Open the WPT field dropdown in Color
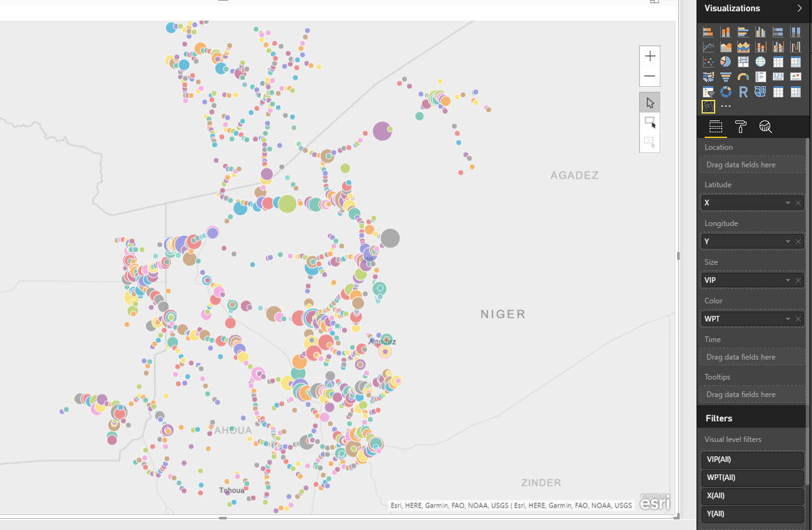This screenshot has width=812, height=530. 788,319
